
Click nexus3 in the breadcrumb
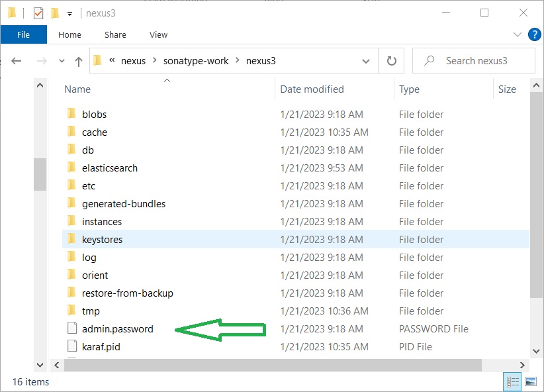click(261, 61)
